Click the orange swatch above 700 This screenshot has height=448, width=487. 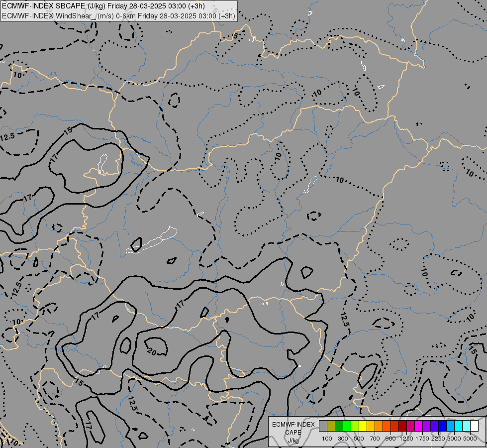coord(379,426)
